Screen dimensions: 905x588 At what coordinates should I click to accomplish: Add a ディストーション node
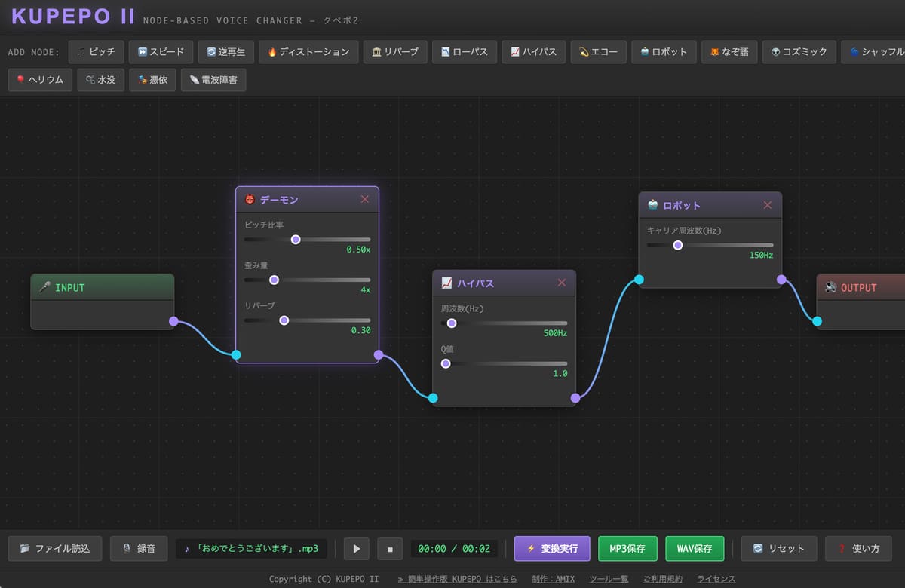[308, 52]
